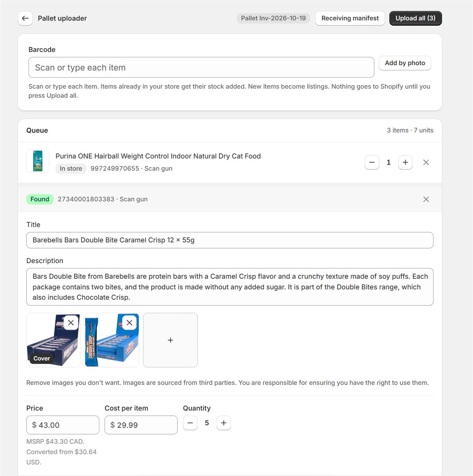The image size is (473, 476).
Task: Click barcode 997249970655 text
Action: 115,169
